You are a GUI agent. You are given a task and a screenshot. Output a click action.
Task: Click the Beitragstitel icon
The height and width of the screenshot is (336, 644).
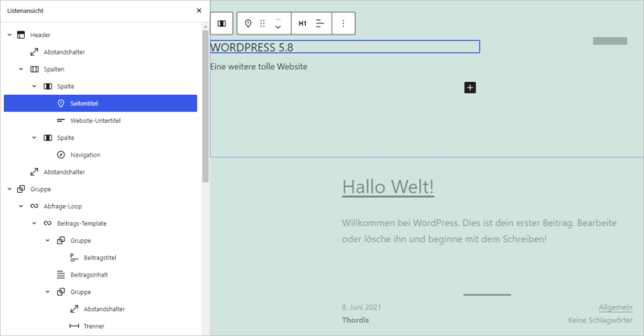coord(74,258)
